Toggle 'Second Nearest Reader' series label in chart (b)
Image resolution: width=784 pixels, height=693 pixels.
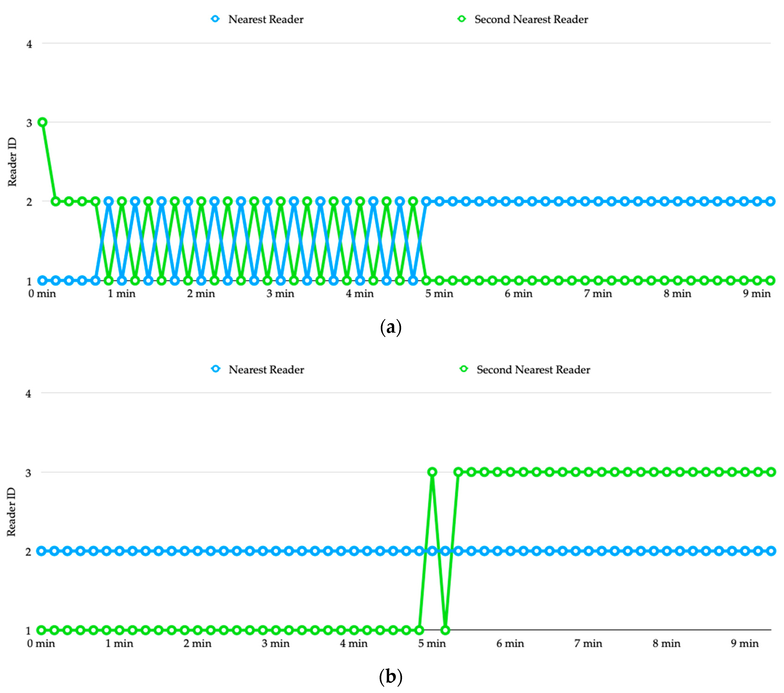pos(533,370)
